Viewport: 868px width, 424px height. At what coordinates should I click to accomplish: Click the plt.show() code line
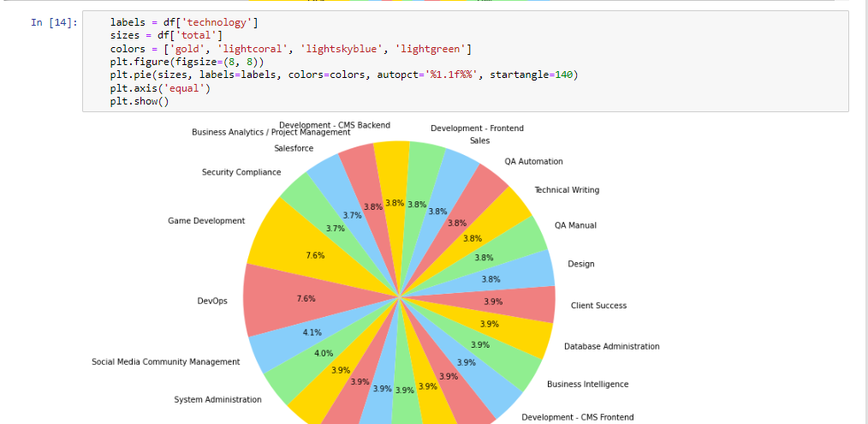[x=140, y=101]
